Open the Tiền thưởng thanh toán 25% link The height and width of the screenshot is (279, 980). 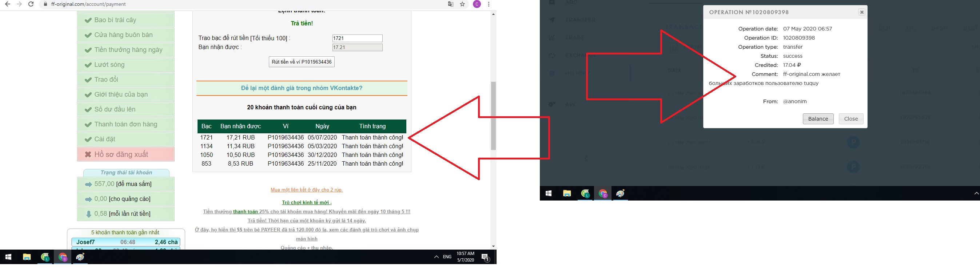pos(307,212)
